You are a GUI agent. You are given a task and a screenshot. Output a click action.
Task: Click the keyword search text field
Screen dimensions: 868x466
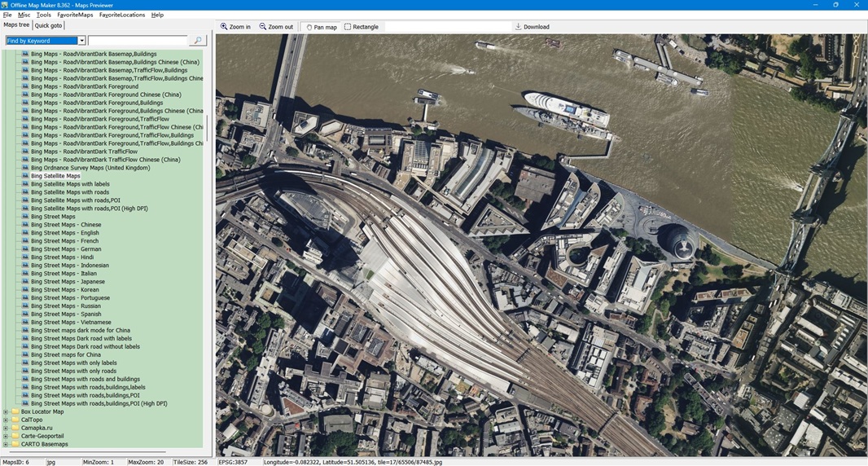pyautogui.click(x=137, y=41)
